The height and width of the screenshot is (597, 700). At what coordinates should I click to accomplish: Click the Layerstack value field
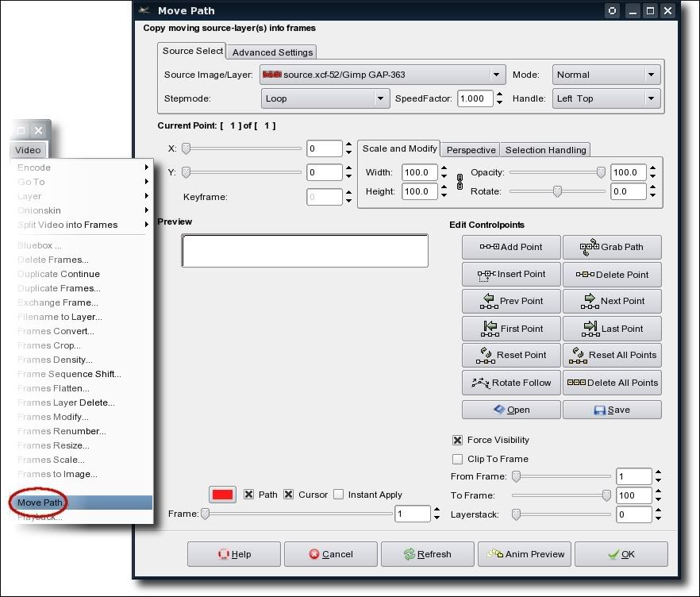tap(633, 514)
